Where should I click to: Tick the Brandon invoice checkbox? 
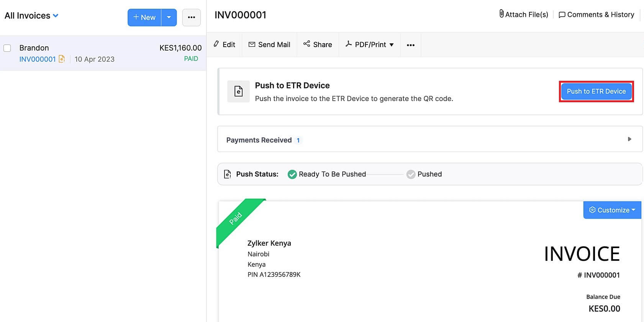click(7, 48)
